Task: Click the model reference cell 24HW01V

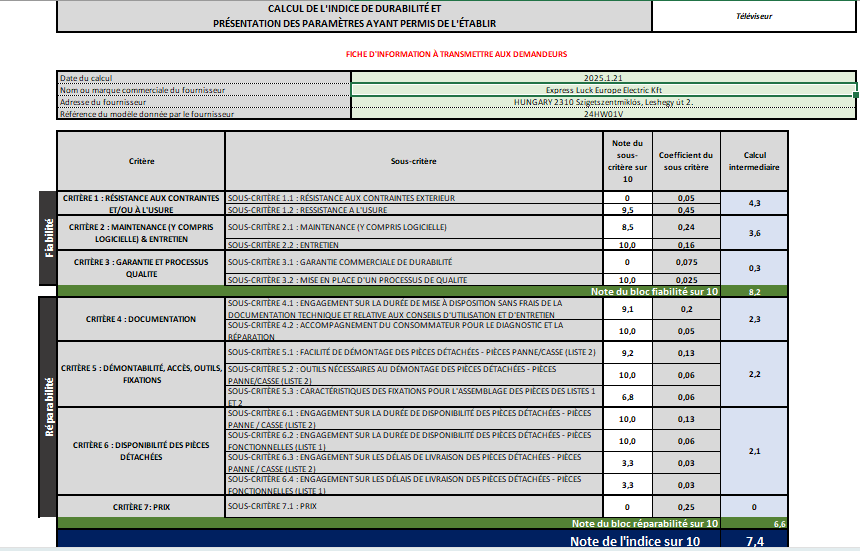Action: 603,114
